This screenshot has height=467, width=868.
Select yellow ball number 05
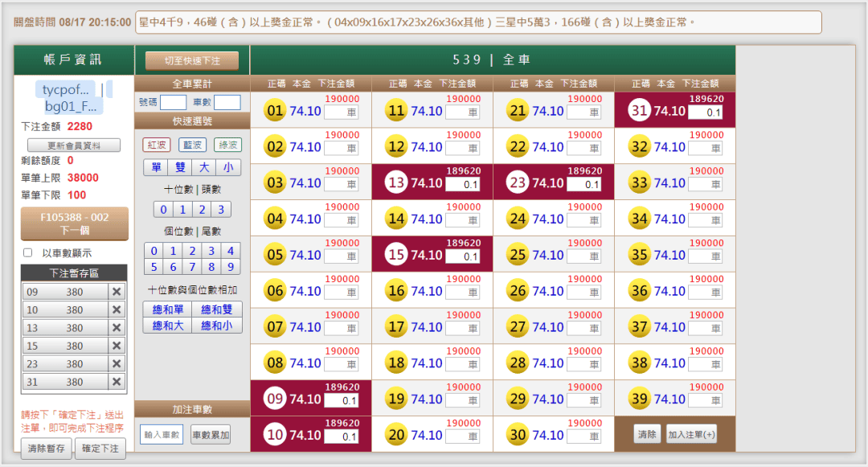[x=275, y=255]
